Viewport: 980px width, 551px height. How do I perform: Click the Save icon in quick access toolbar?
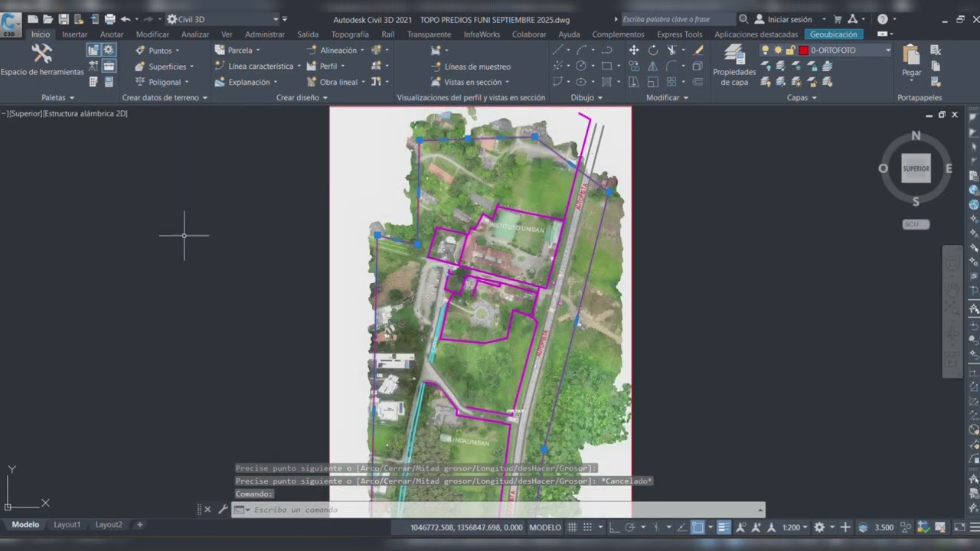pyautogui.click(x=64, y=19)
